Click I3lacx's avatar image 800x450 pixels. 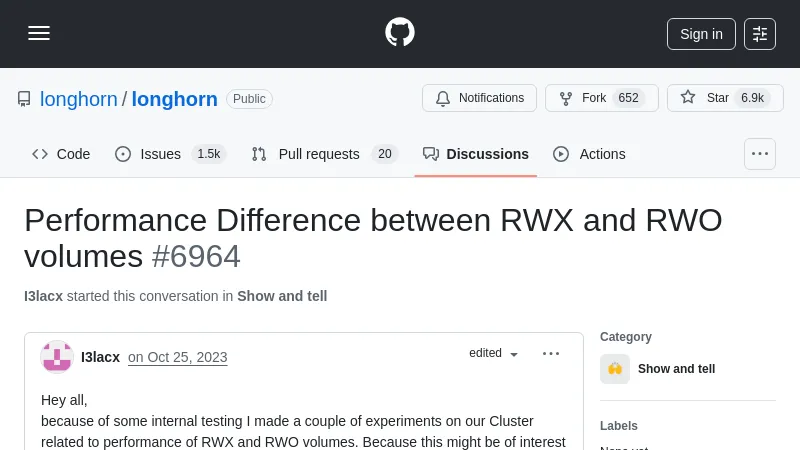click(x=56, y=357)
